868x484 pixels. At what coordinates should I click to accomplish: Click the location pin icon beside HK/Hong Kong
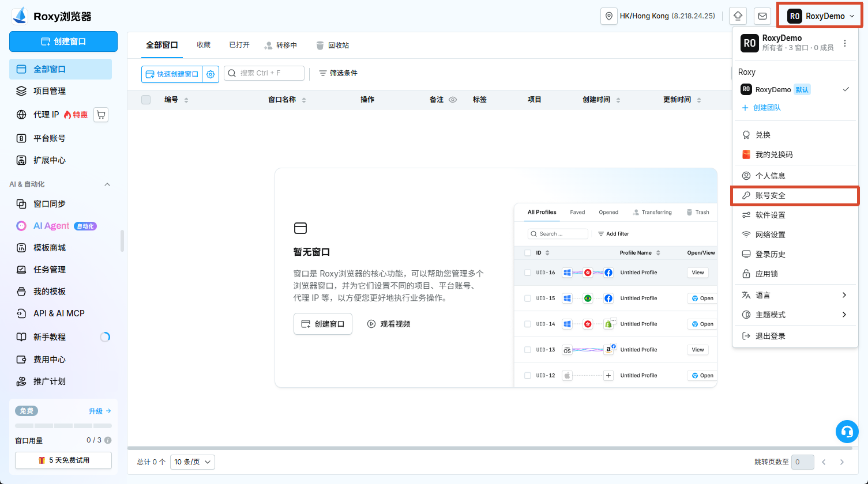tap(609, 16)
